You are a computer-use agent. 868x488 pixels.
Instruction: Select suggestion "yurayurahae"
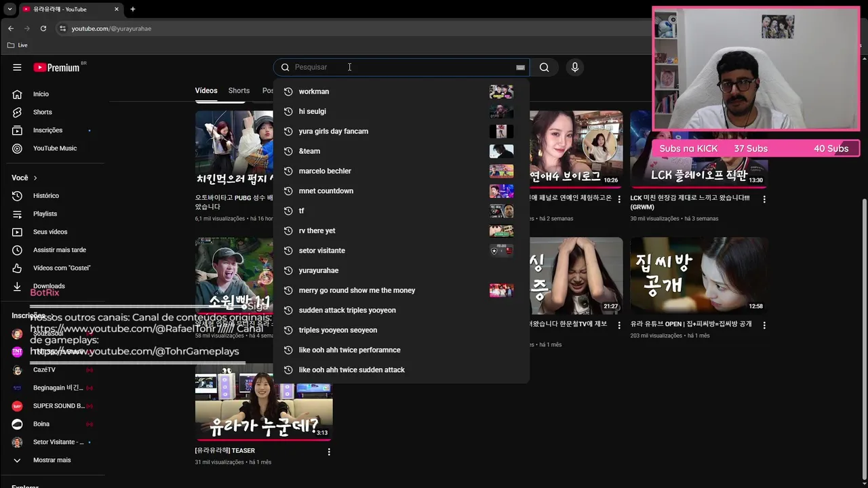(x=401, y=270)
